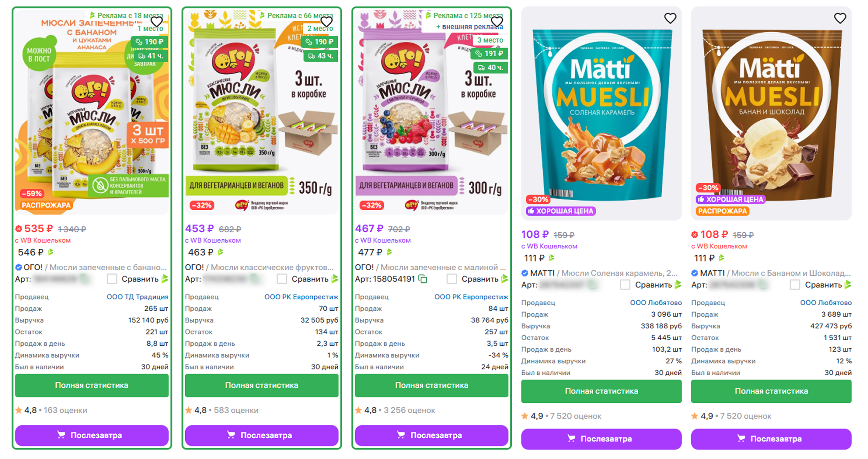Open Полная статистика for Mätti Salted Caramel
The width and height of the screenshot is (868, 459).
click(x=602, y=391)
